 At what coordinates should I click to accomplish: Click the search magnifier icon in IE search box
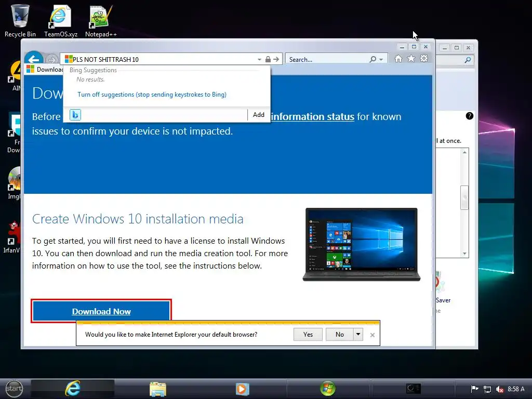point(373,59)
